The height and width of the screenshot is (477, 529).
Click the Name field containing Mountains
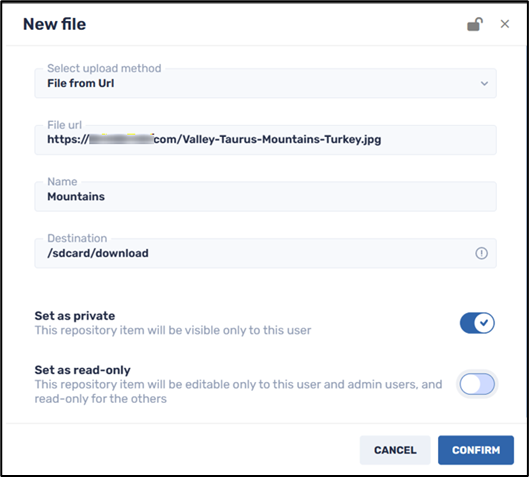pos(265,196)
